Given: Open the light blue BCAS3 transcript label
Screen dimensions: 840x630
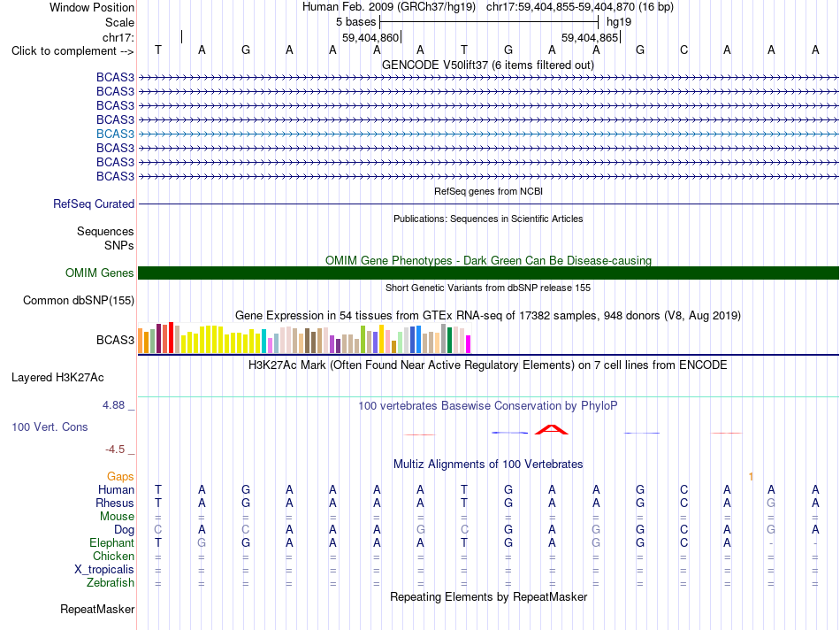Looking at the screenshot, I should click(x=115, y=134).
